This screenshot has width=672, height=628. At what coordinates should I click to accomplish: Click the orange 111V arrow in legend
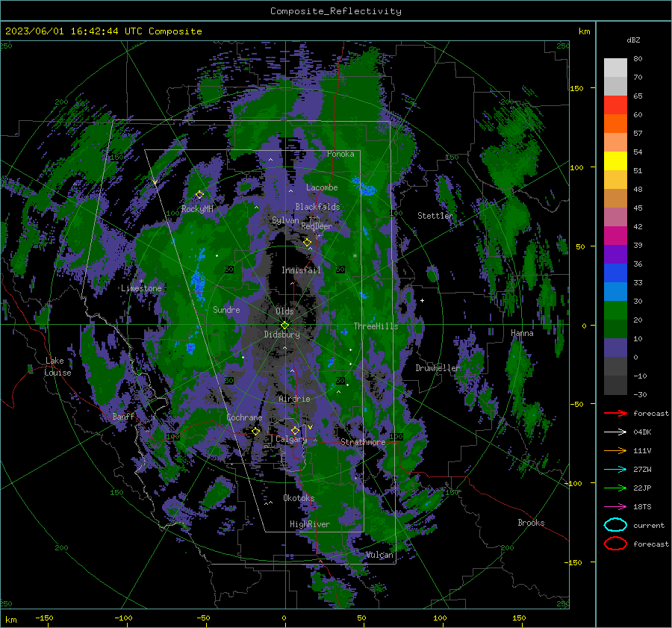pyautogui.click(x=615, y=450)
